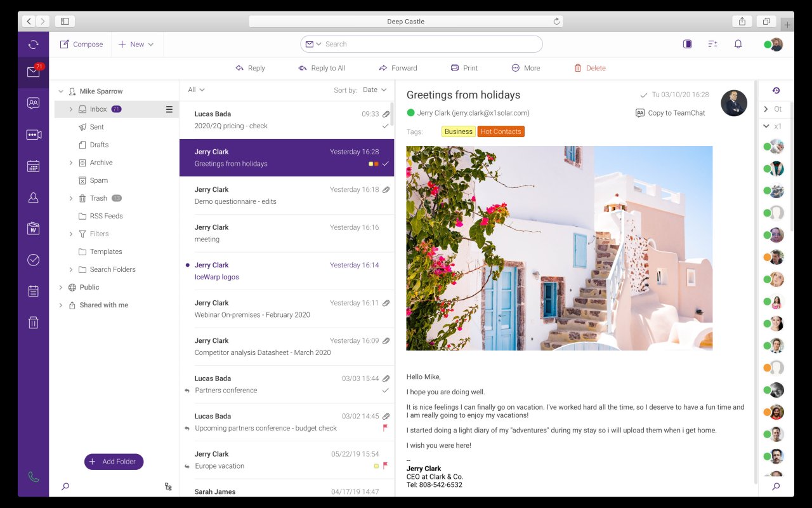This screenshot has height=508, width=812.
Task: Click browser back navigation arrow
Action: coord(29,21)
